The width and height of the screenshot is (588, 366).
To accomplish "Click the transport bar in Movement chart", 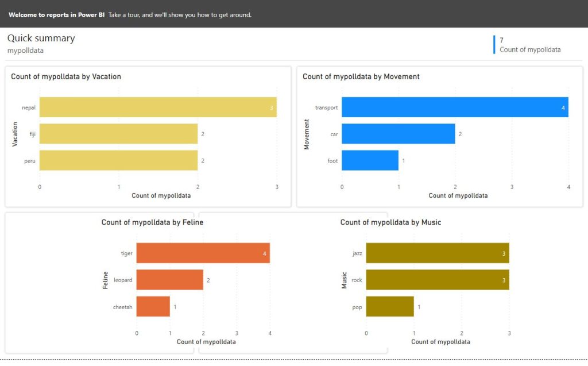I will point(455,107).
